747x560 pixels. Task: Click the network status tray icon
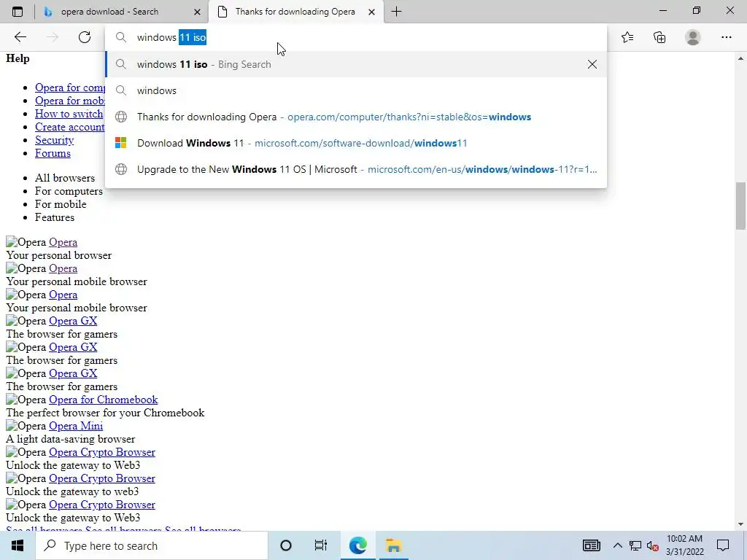635,545
